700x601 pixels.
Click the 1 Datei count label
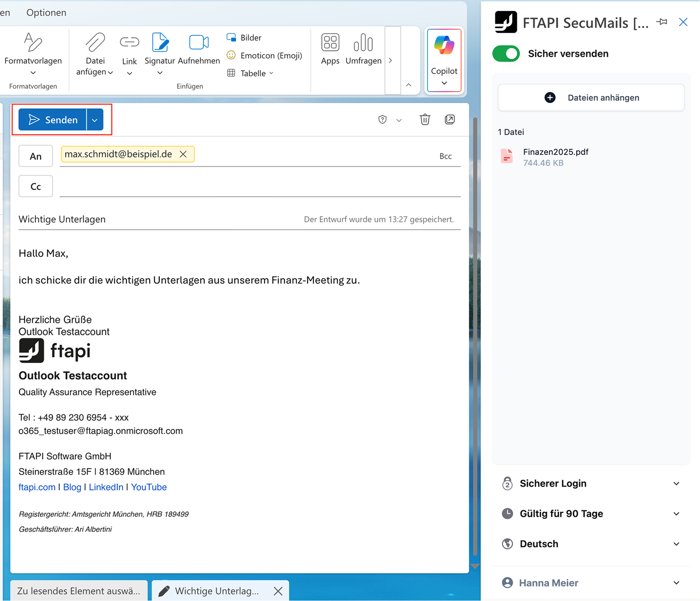[511, 132]
